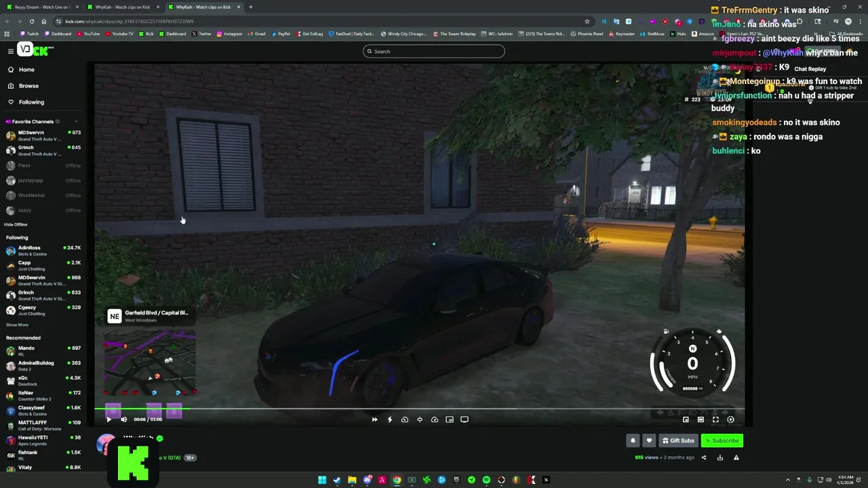Go to Home in sidebar
The height and width of the screenshot is (488, 868).
click(26, 70)
